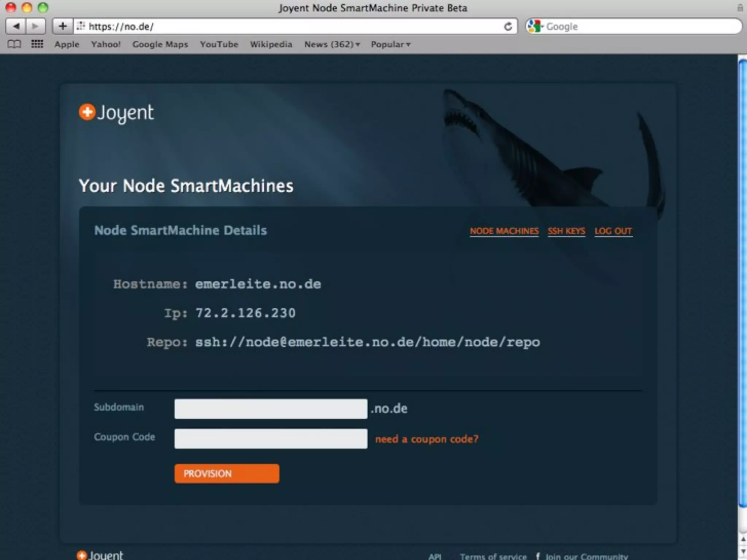
Task: Click the LOG OUT link
Action: (x=613, y=231)
